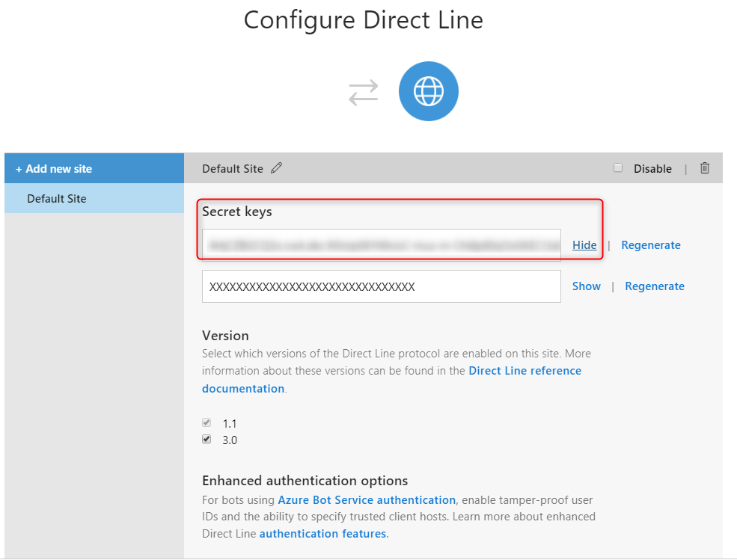Viewport: 737px width, 560px height.
Task: Click the gray bidirectional arrows icon
Action: click(364, 93)
